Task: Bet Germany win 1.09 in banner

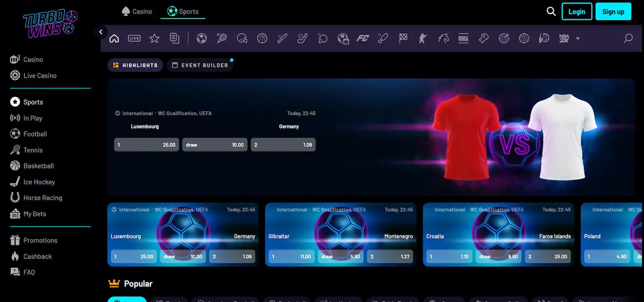Action: point(283,145)
